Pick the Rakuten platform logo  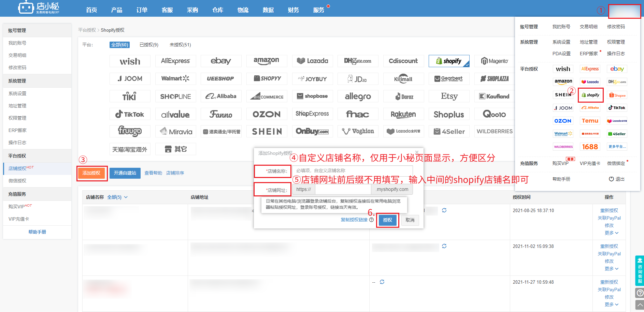[403, 114]
